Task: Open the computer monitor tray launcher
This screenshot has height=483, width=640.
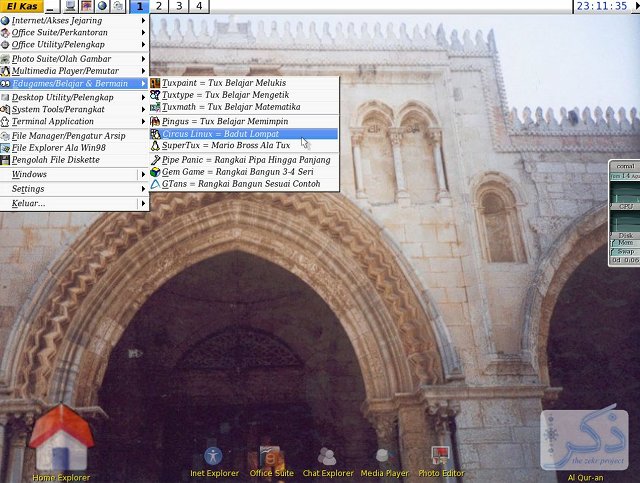Action: click(x=71, y=6)
